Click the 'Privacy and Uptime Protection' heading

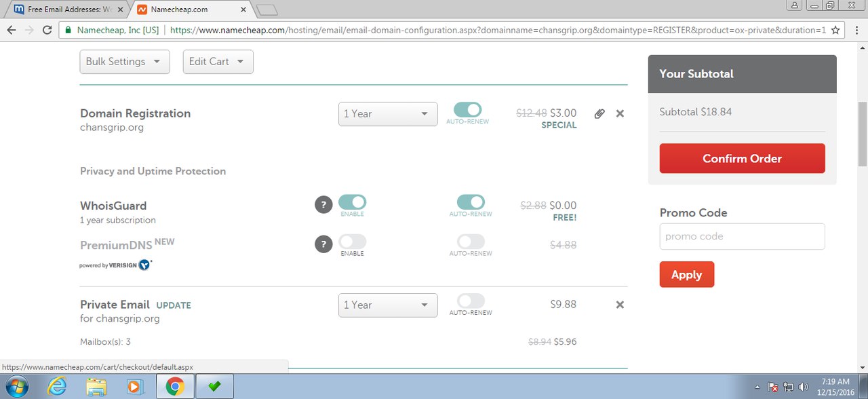click(153, 171)
